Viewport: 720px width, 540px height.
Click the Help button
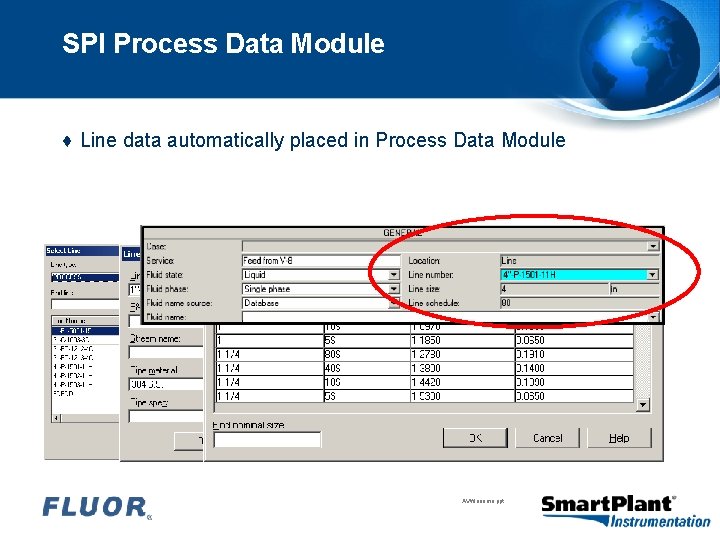pyautogui.click(x=619, y=438)
